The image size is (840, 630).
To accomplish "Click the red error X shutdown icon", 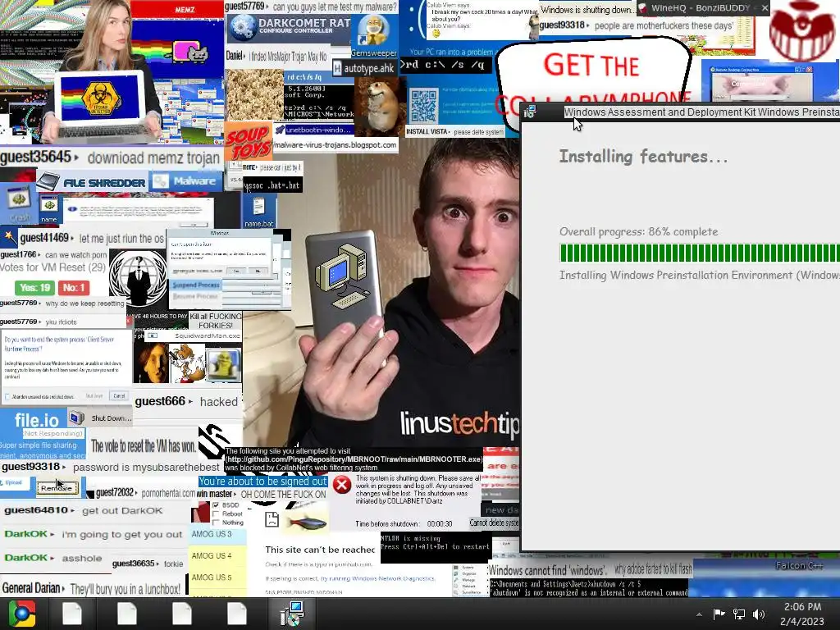I will [341, 485].
